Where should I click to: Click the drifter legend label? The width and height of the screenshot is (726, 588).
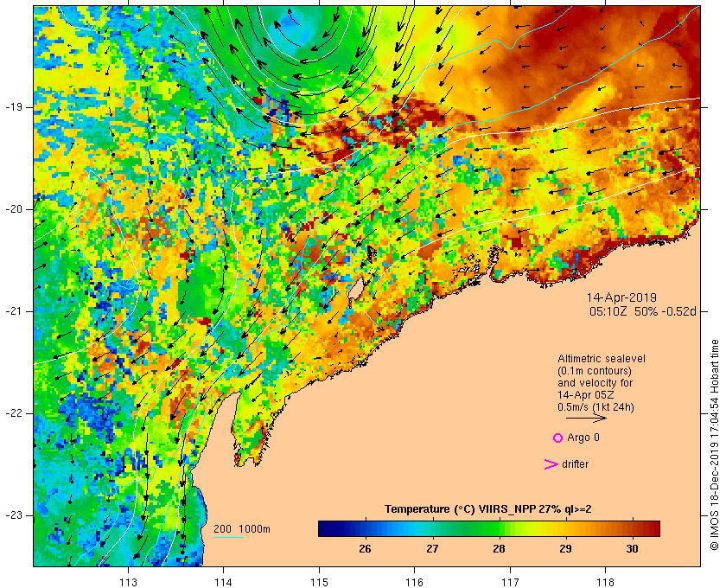pyautogui.click(x=575, y=464)
